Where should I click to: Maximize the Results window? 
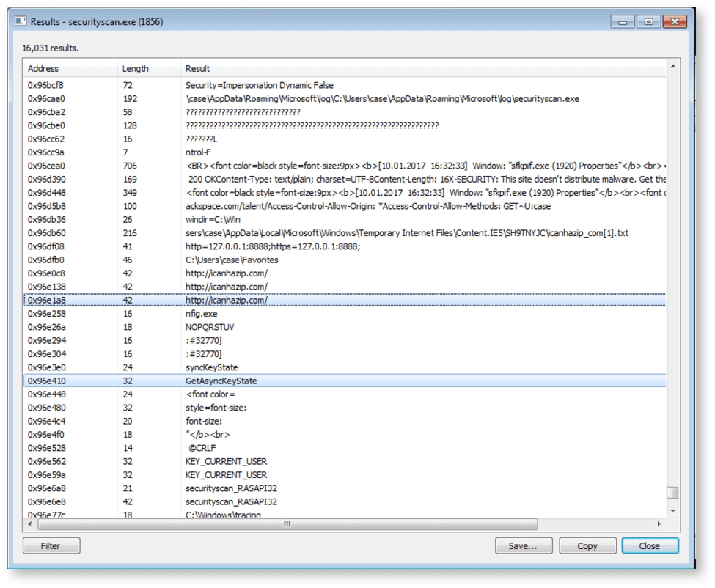pos(649,21)
